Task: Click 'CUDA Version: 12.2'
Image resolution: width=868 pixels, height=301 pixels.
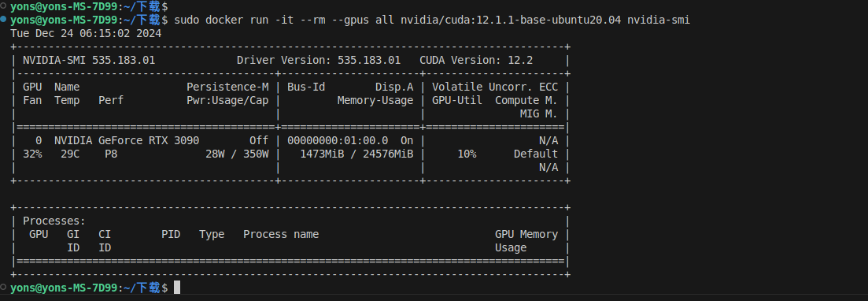Action: pos(476,61)
